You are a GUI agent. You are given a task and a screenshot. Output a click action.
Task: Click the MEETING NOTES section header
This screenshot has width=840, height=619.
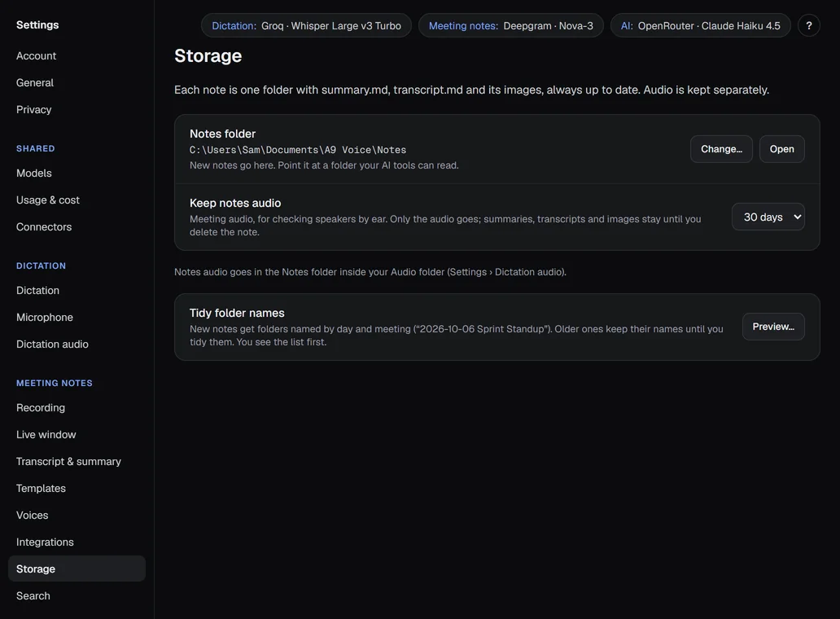pos(54,383)
